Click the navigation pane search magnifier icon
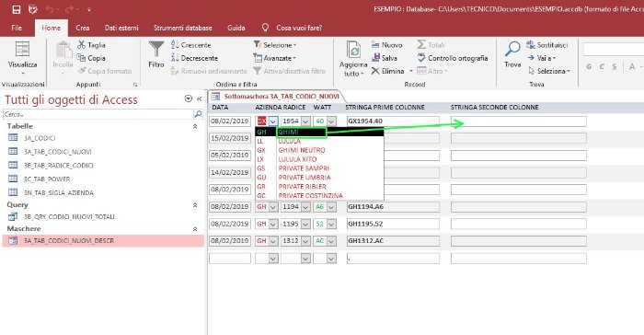 (x=198, y=114)
